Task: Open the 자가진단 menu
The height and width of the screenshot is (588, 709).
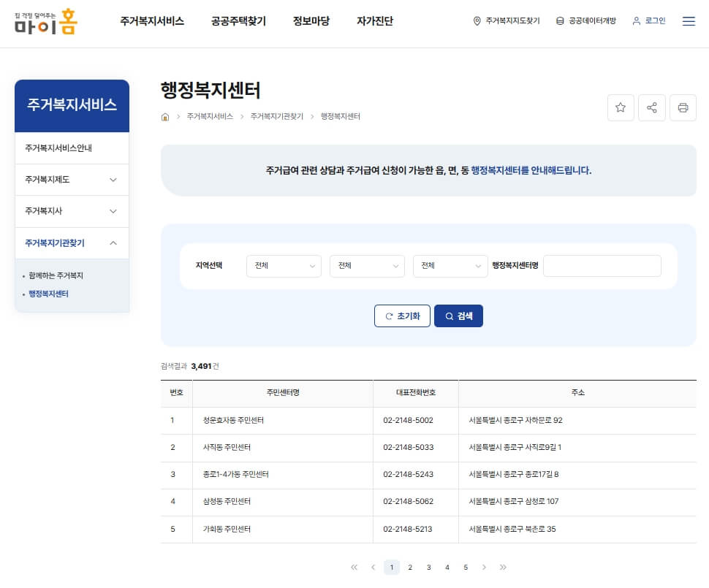Action: [374, 21]
